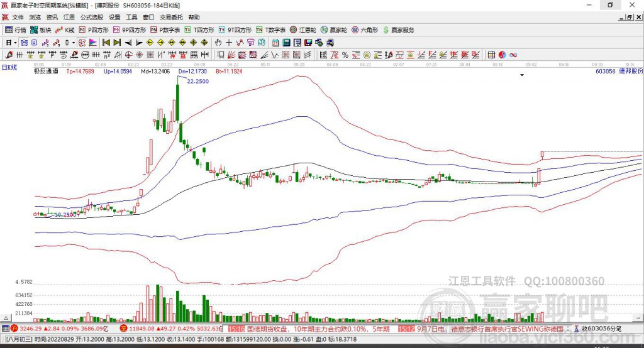Select the percent % tool icon

point(345,55)
